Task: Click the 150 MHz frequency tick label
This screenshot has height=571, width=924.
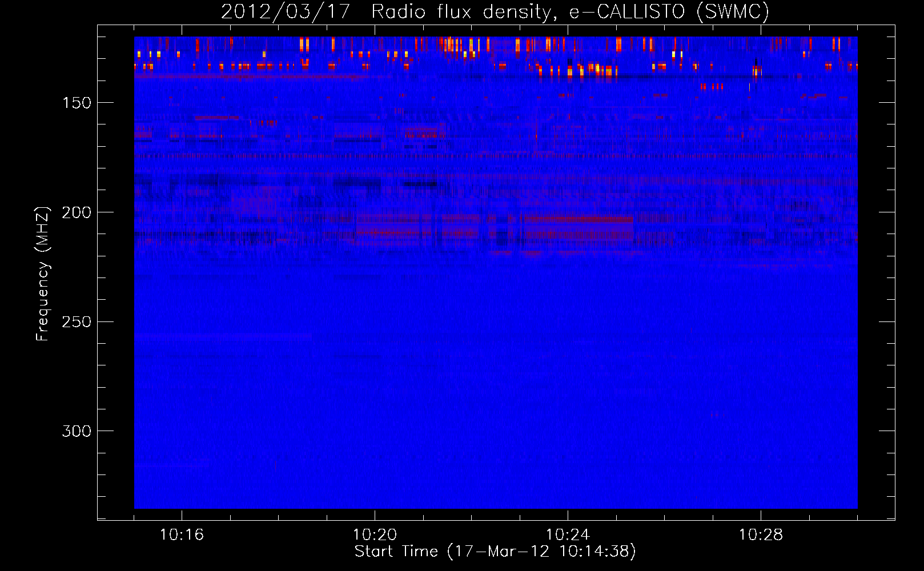Action: 77,103
